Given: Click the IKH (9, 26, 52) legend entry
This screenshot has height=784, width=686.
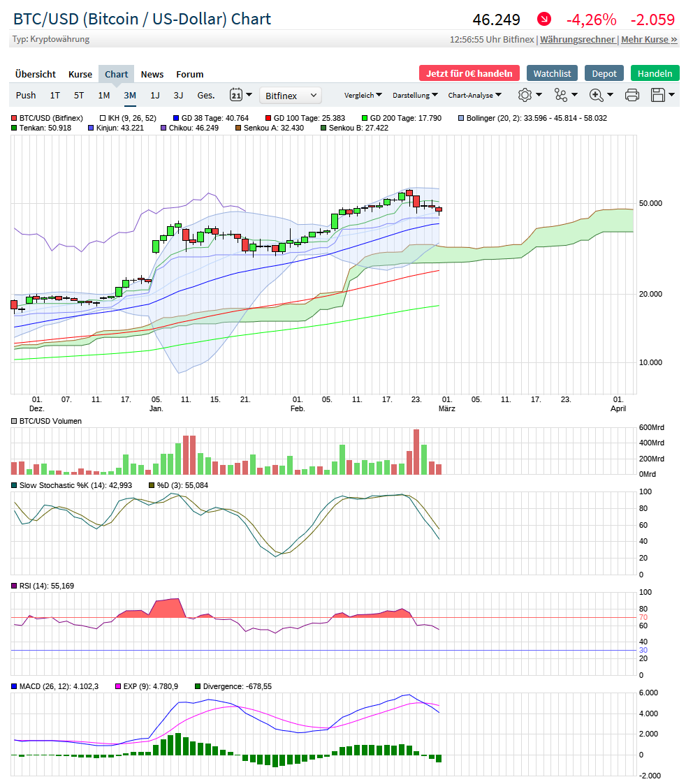Looking at the screenshot, I should point(128,119).
